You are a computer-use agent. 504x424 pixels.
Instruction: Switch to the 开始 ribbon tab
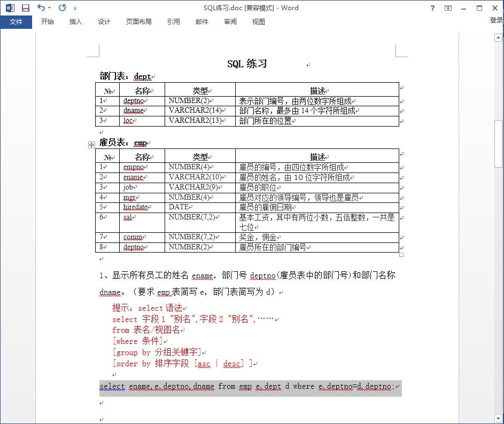coord(47,22)
